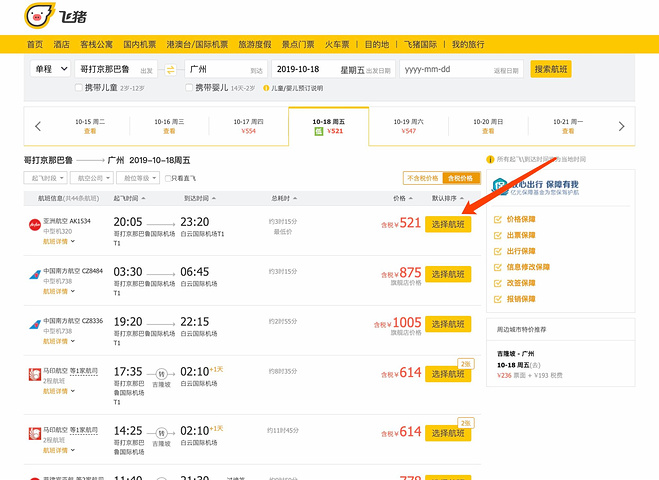This screenshot has width=659, height=480.
Task: Expand 航班详情 for AirAsia AK1534
Action: pos(58,242)
